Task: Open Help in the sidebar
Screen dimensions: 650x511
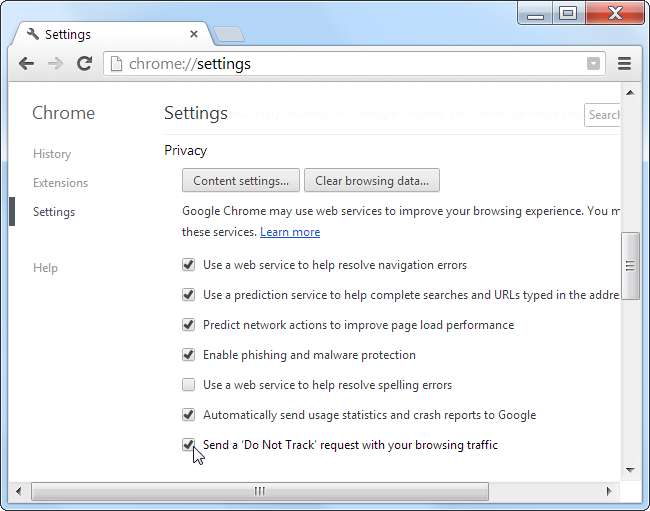Action: (x=45, y=268)
